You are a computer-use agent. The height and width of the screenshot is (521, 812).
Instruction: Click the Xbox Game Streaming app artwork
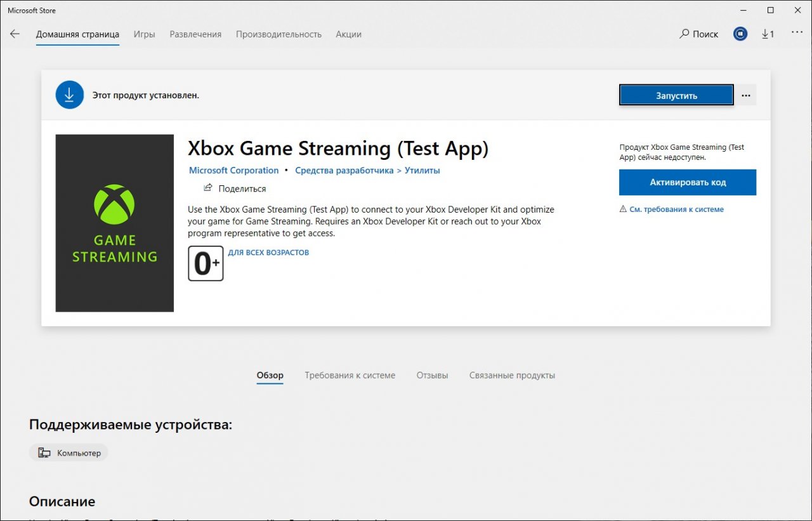tap(115, 223)
